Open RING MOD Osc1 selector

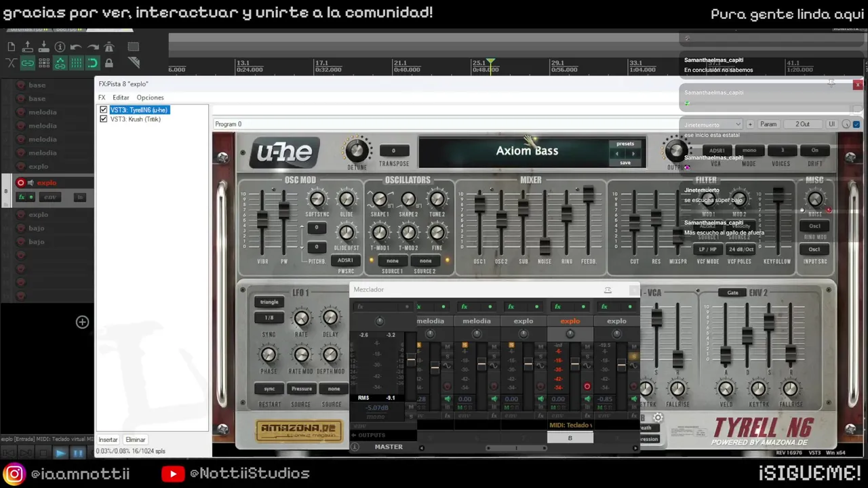[x=814, y=226]
